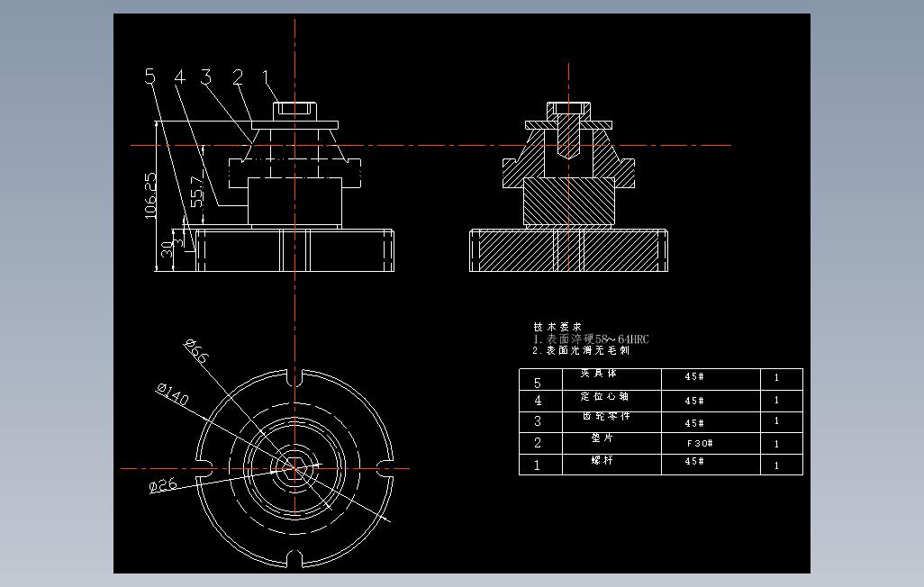Viewport: 924px width, 587px height.
Task: Click the 定位心轴 cell in parts table
Action: point(611,401)
